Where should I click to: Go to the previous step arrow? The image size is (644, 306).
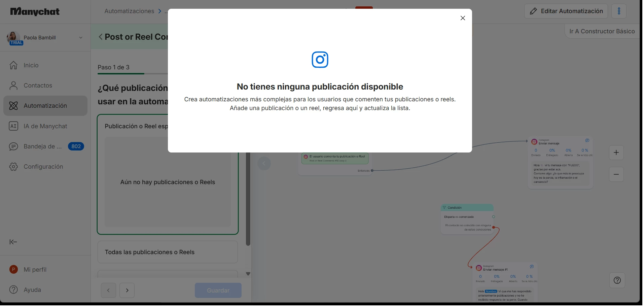[108, 290]
